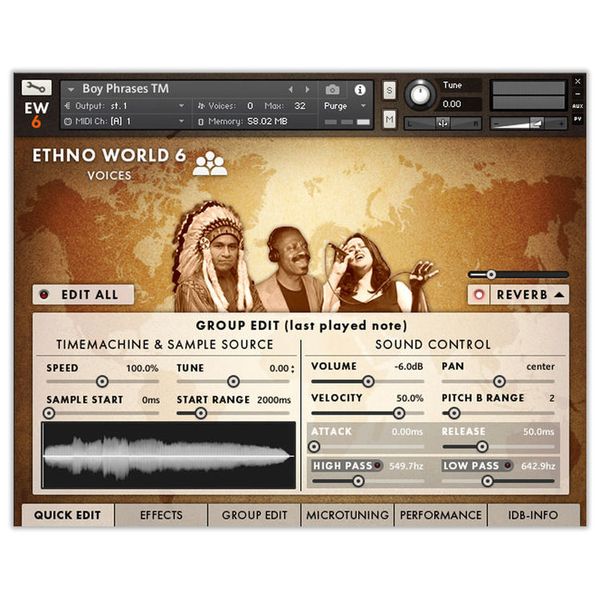Open the instrument name dropdown arrow
The width and height of the screenshot is (600, 600).
pos(71,90)
